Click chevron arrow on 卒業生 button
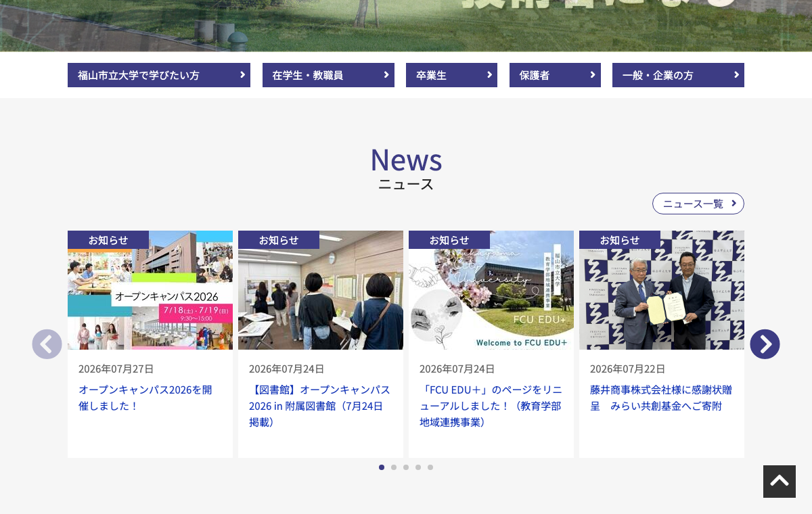Image resolution: width=812 pixels, height=514 pixels. [489, 74]
